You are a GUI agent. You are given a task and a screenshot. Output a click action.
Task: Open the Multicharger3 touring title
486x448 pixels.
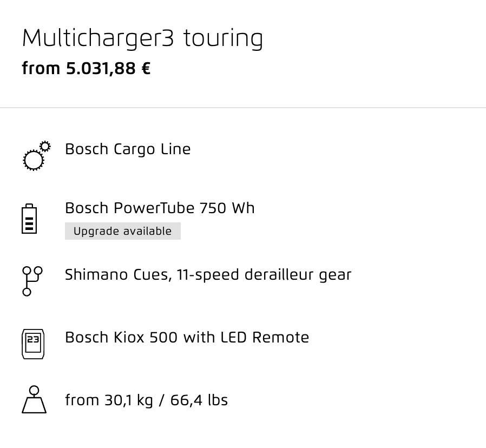click(142, 38)
